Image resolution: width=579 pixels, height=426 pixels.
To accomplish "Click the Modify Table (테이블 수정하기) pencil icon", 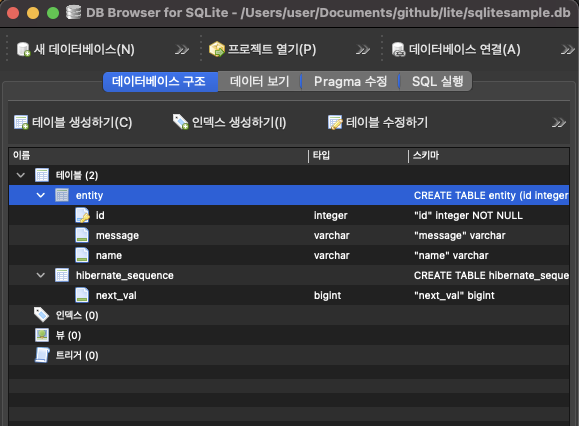I will (335, 122).
